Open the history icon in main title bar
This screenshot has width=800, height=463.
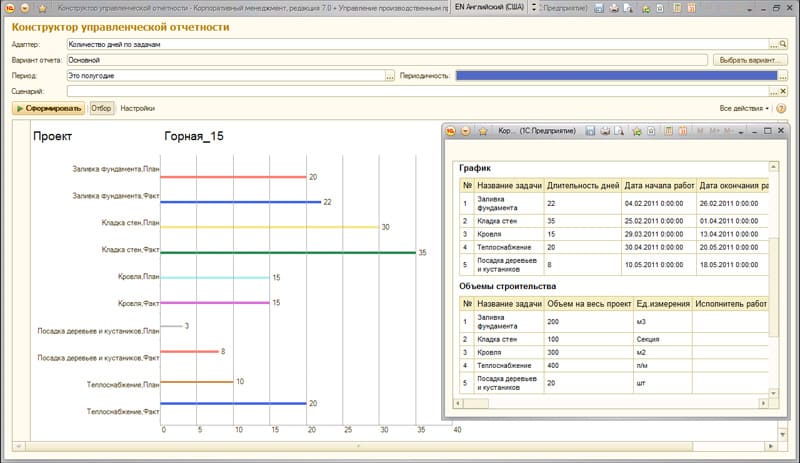click(660, 8)
